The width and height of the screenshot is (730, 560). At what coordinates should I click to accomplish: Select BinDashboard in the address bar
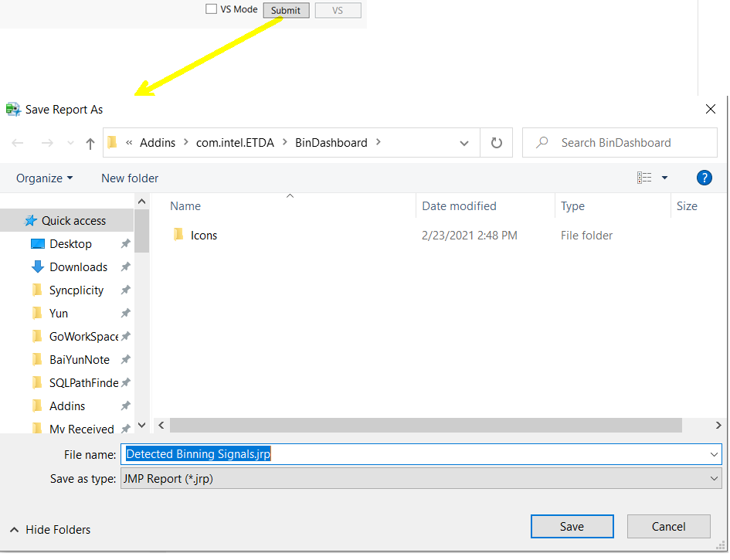click(331, 142)
